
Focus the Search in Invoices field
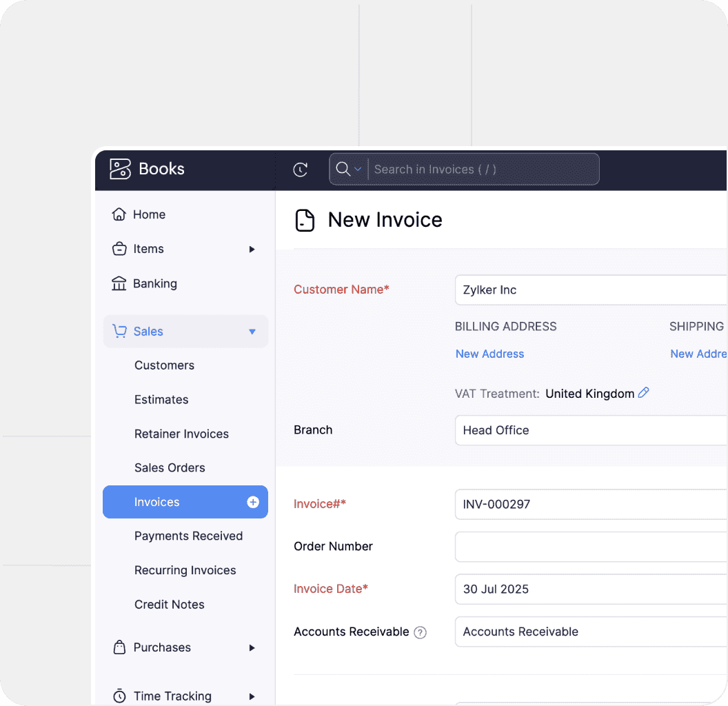(483, 170)
